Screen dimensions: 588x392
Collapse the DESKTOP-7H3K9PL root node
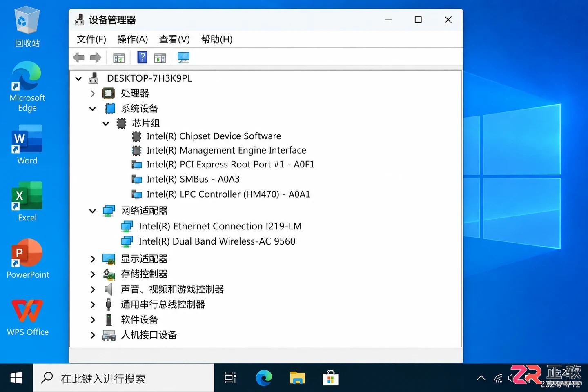click(x=78, y=78)
